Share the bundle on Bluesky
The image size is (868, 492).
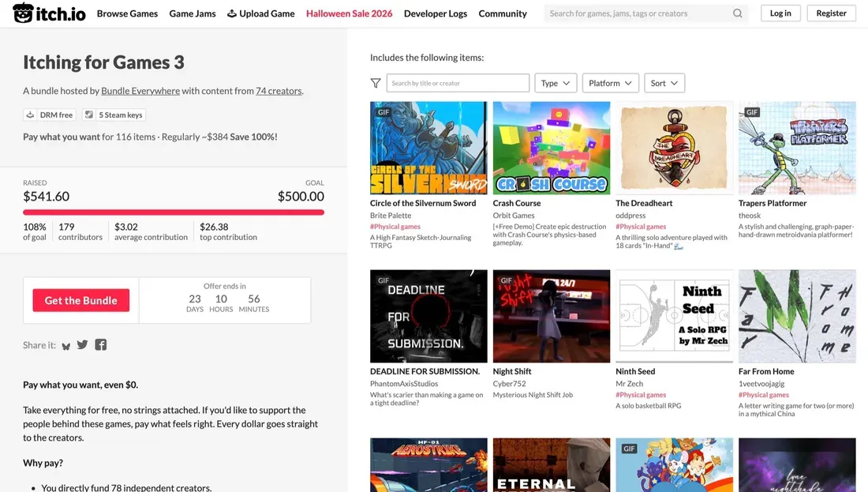coord(65,346)
